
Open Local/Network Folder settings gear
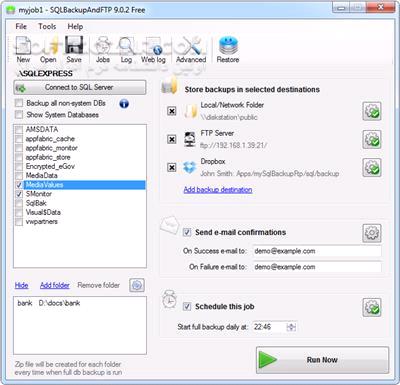point(372,111)
